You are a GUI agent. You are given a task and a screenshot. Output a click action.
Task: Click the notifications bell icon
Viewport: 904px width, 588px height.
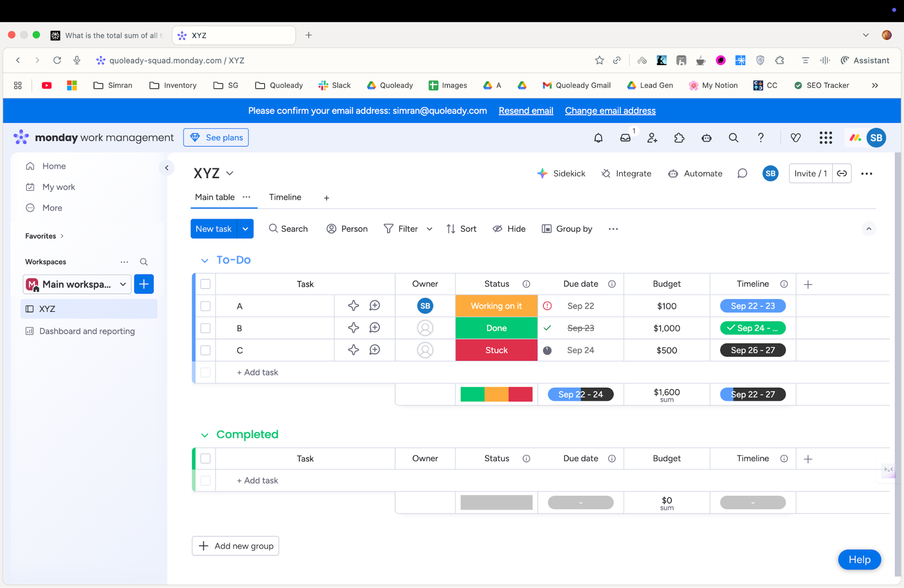click(x=598, y=138)
